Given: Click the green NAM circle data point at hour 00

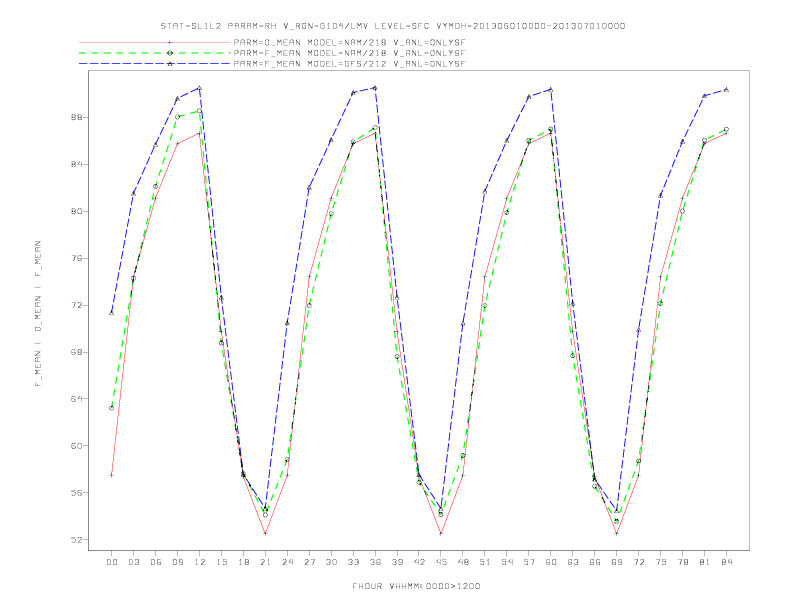Looking at the screenshot, I should pos(112,408).
